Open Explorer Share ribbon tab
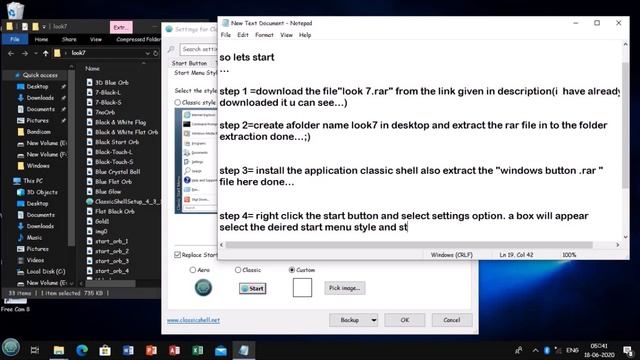The image size is (640, 360). coord(69,39)
